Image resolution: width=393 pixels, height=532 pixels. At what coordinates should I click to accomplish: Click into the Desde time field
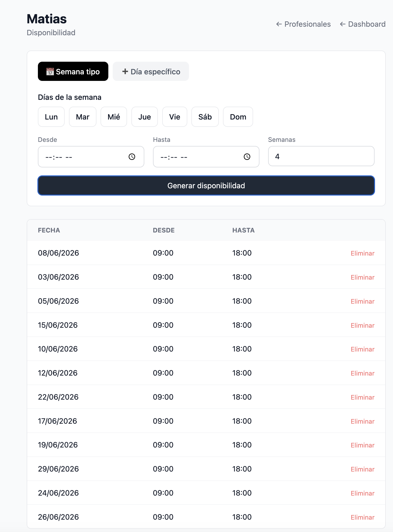(91, 157)
